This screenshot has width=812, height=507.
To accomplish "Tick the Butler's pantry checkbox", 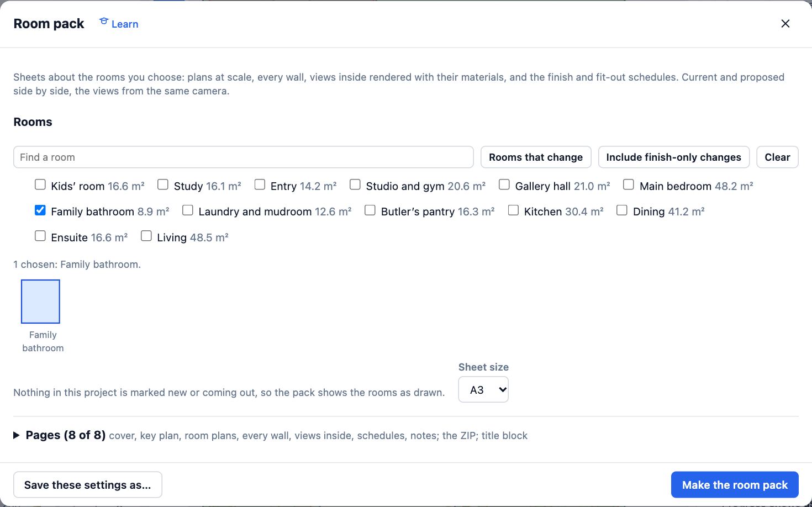I will click(x=370, y=210).
